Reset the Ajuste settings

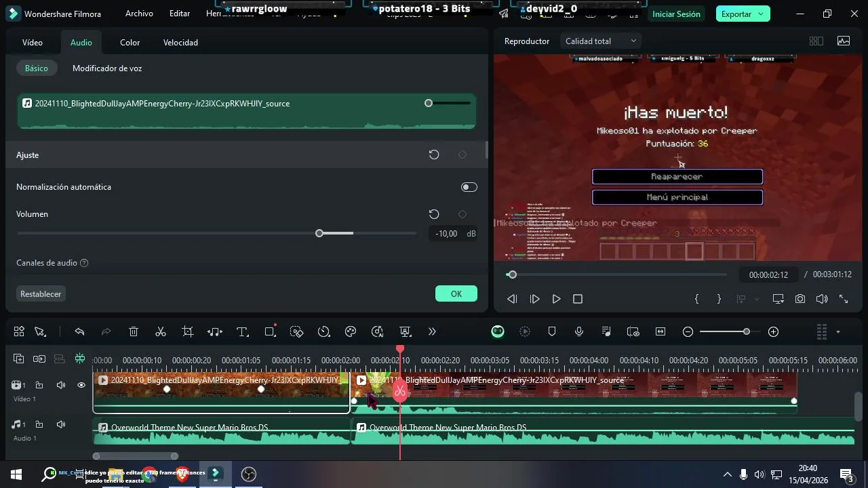[434, 155]
